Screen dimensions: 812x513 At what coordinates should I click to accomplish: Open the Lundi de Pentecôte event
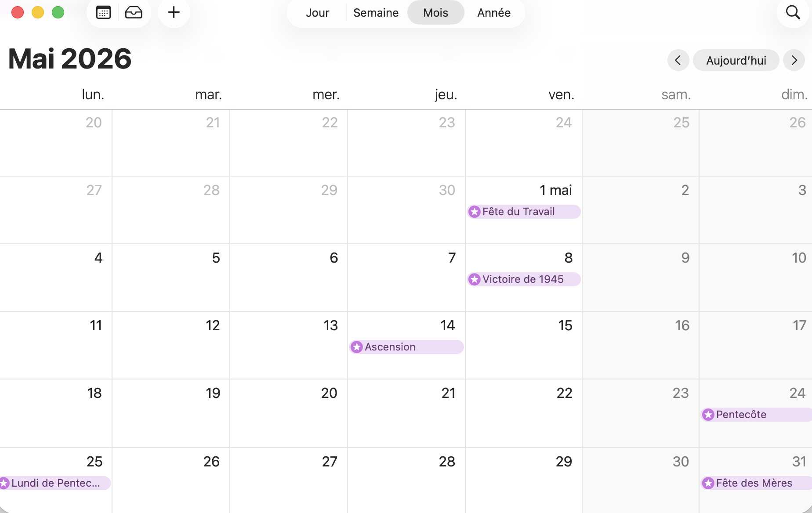click(55, 483)
